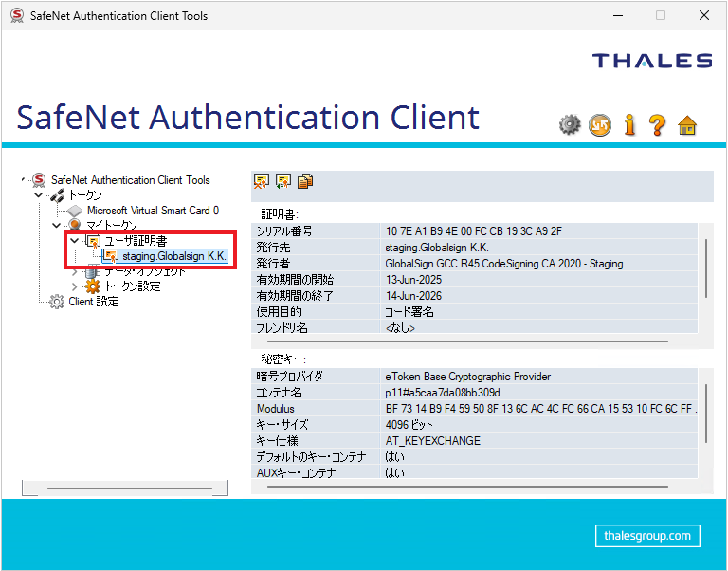728x571 pixels.
Task: Select Microsoft Virtual Smart Card 0
Action: pos(152,211)
